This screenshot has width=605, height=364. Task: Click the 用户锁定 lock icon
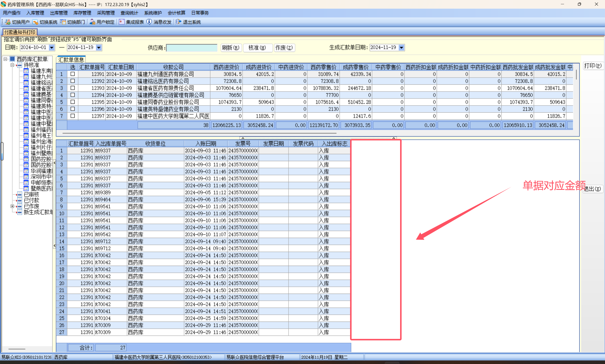(x=92, y=22)
